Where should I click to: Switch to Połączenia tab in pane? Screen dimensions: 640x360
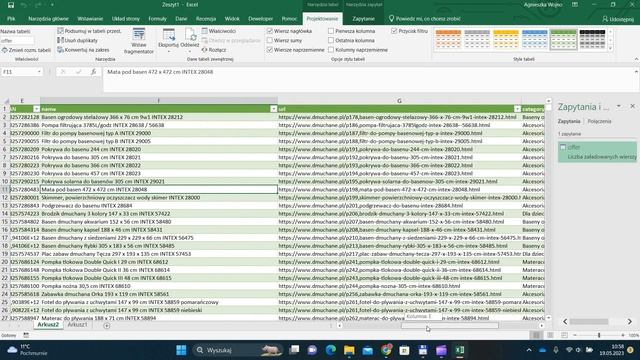(x=599, y=121)
